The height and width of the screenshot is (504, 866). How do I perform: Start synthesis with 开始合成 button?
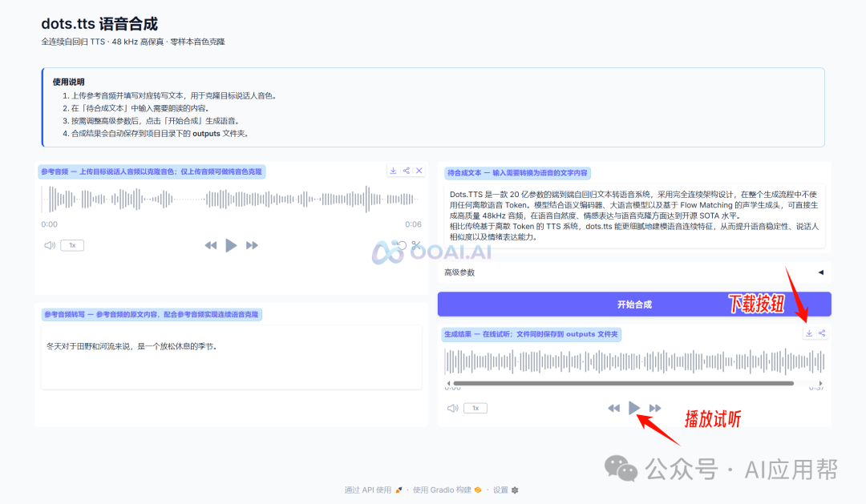coord(634,304)
